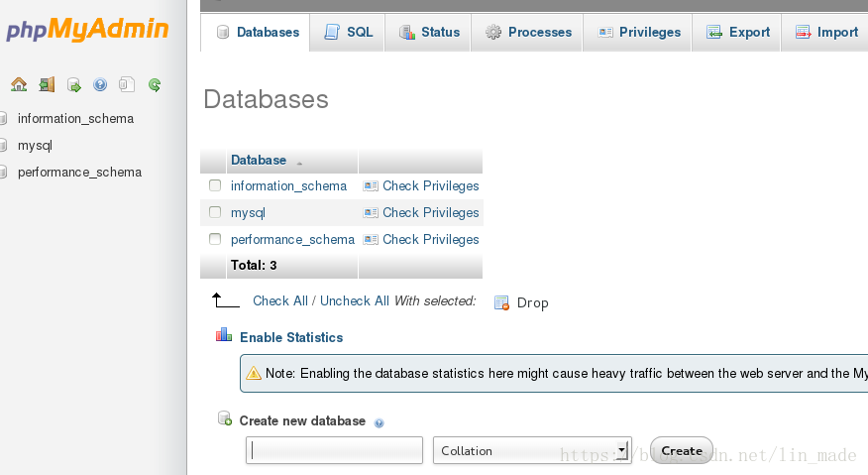Screen dimensions: 868x475
Task: Select mysql in the sidebar list
Action: pos(35,145)
